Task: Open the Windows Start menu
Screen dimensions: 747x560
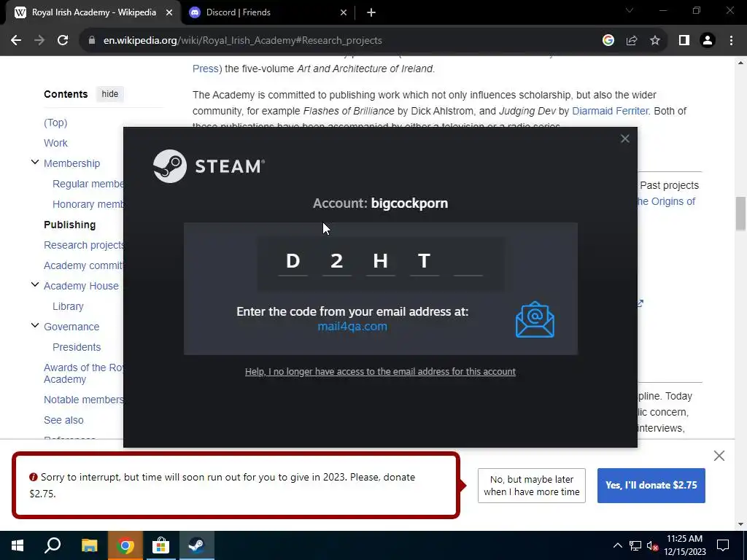Action: (x=18, y=545)
